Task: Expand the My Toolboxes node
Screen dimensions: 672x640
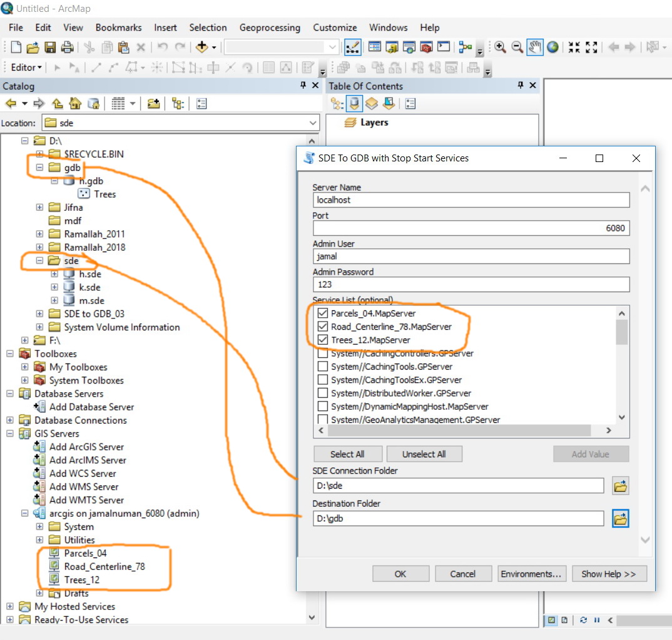Action: tap(25, 367)
